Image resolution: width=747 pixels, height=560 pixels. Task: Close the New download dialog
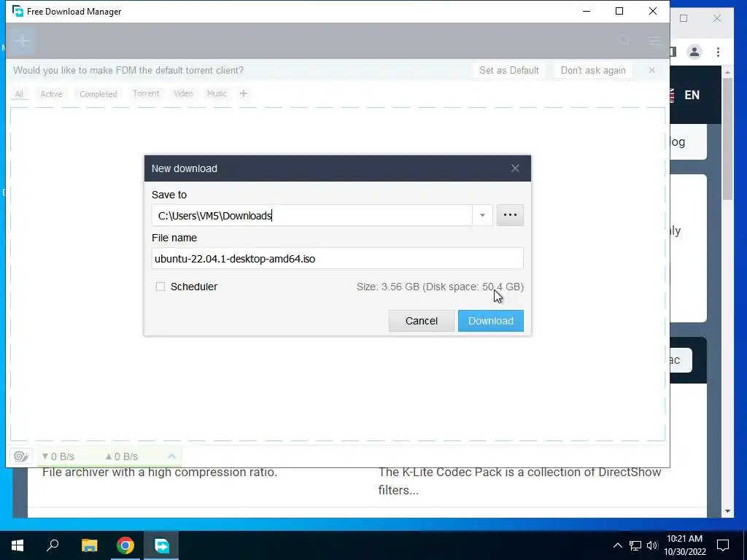[515, 168]
